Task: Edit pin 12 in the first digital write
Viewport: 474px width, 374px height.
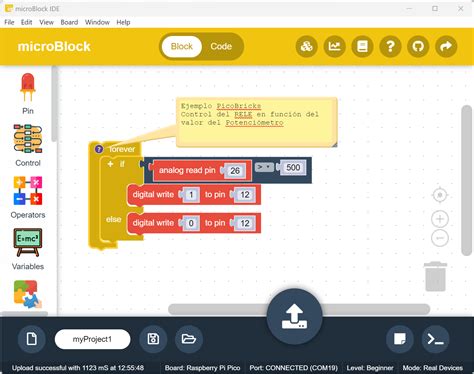Action: pyautogui.click(x=245, y=195)
